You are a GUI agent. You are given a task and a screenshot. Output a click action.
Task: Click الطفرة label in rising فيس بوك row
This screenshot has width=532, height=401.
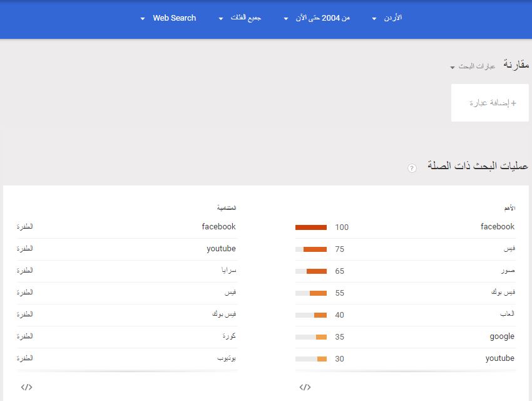[x=25, y=314]
